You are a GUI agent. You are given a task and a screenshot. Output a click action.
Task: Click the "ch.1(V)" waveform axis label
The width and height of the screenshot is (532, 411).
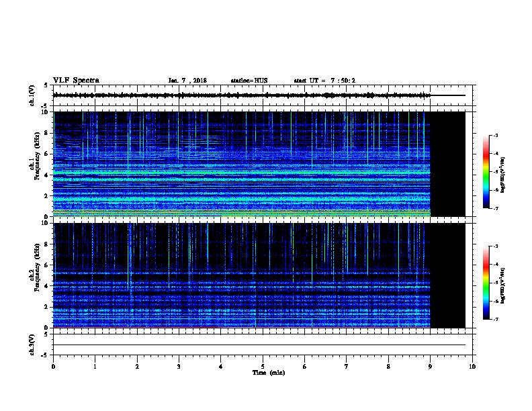(32, 95)
